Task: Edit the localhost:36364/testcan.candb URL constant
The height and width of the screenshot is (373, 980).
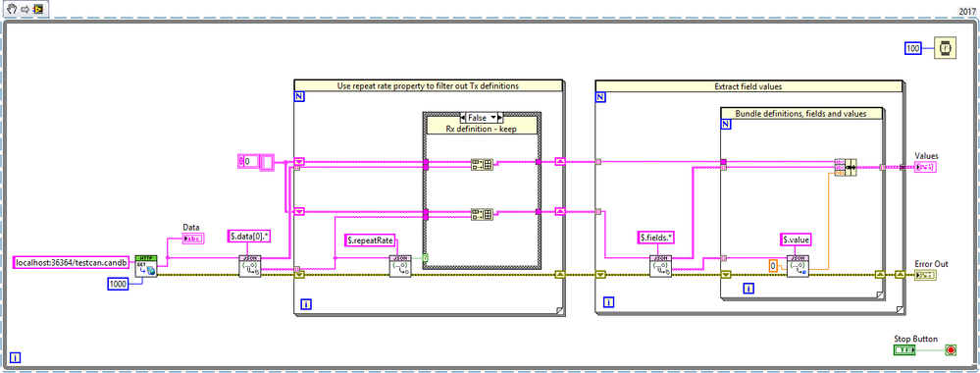Action: (73, 263)
